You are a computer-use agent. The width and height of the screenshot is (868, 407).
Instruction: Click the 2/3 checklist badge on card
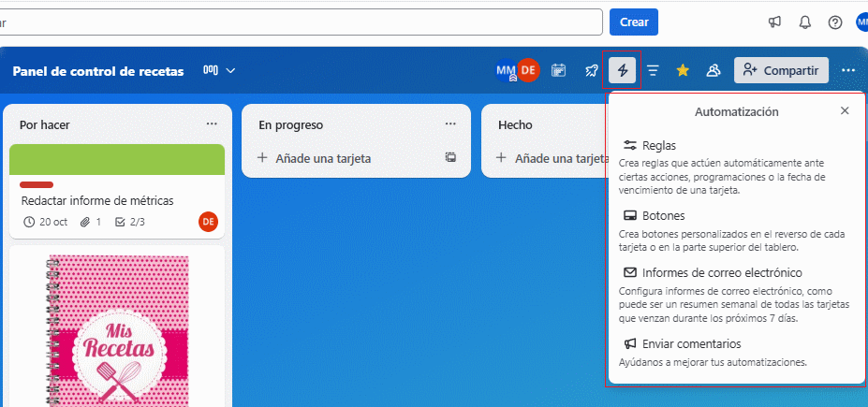(x=129, y=222)
